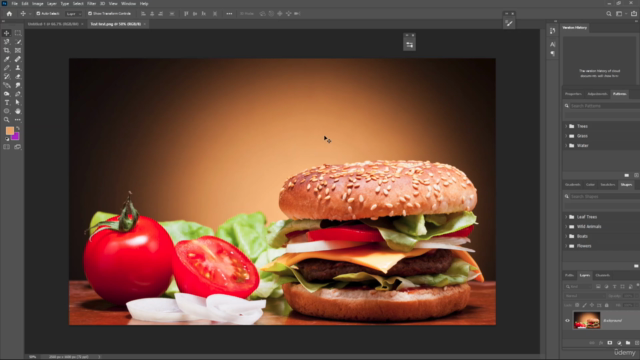Expand the Grass pattern folder
Image resolution: width=640 pixels, height=360 pixels.
coord(566,136)
